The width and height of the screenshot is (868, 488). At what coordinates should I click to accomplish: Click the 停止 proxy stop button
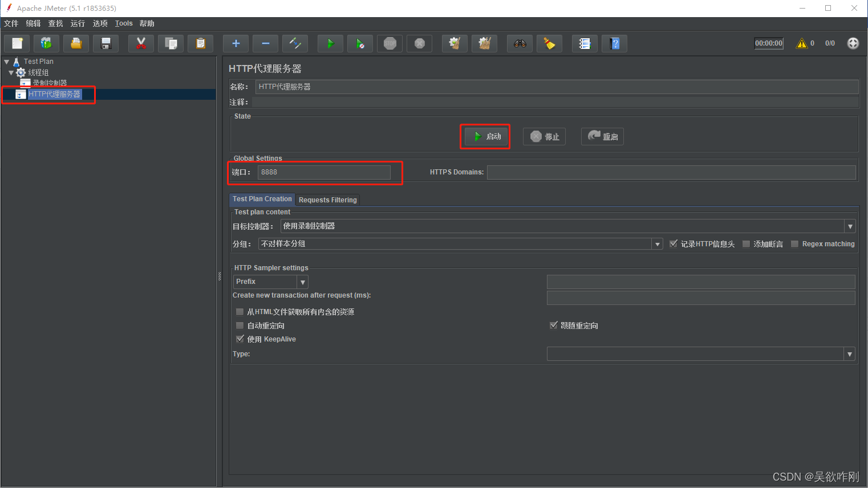click(x=544, y=137)
